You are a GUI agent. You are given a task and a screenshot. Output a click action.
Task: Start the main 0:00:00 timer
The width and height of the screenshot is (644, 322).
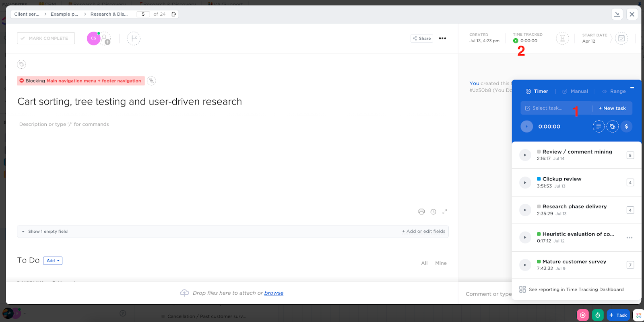526,126
